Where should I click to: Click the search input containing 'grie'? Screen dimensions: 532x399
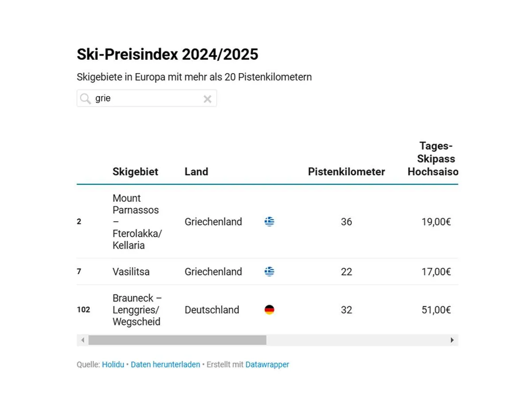click(146, 98)
